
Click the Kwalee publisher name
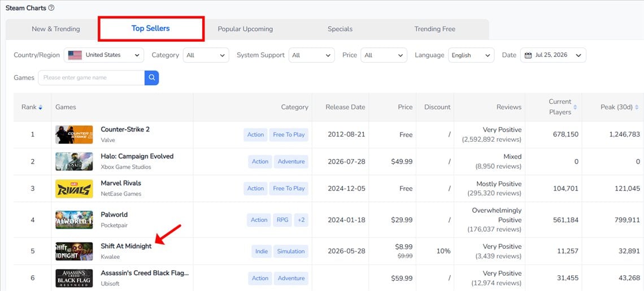(110, 257)
